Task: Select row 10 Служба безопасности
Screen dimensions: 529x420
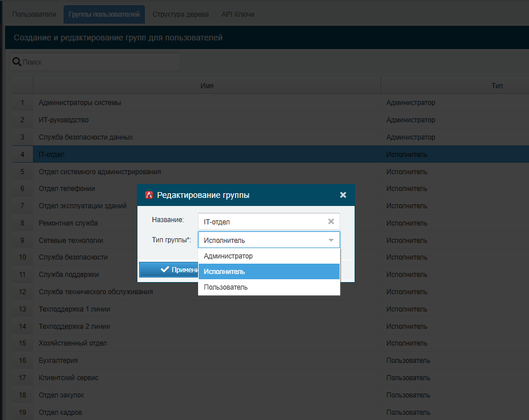Action: (x=271, y=257)
